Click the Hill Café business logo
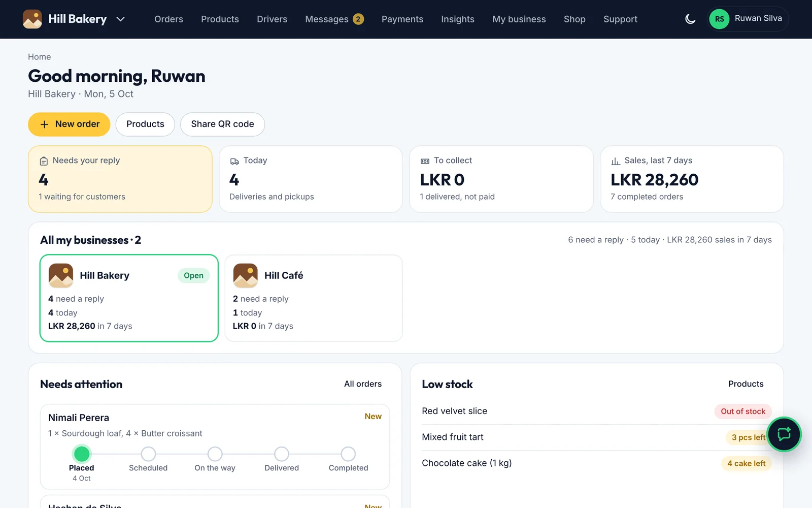Viewport: 812px width, 508px height. (x=246, y=275)
